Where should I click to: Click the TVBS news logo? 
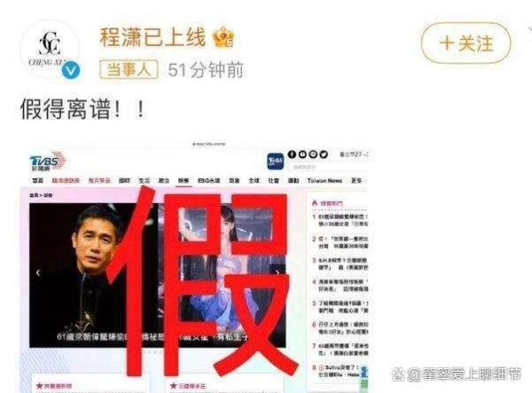47,161
